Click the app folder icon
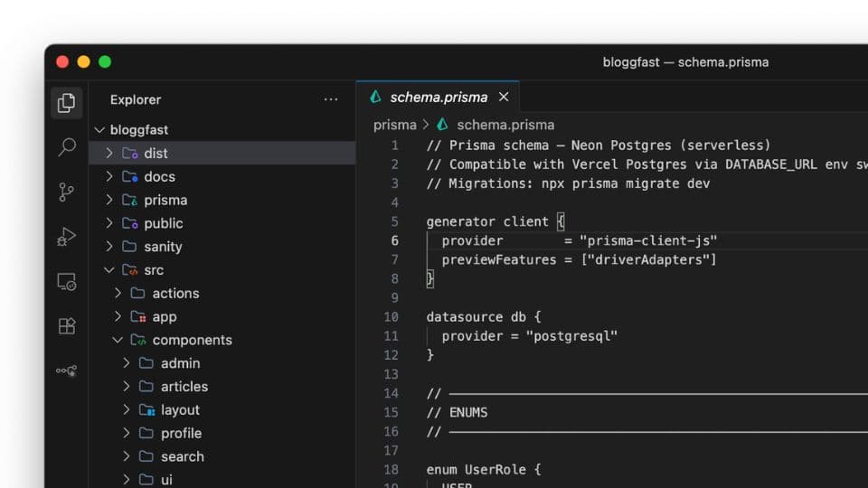This screenshot has height=488, width=868. (x=138, y=316)
